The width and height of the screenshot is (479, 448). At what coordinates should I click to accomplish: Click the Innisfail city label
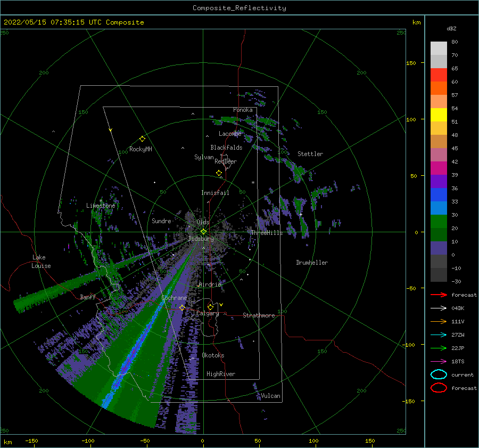215,193
